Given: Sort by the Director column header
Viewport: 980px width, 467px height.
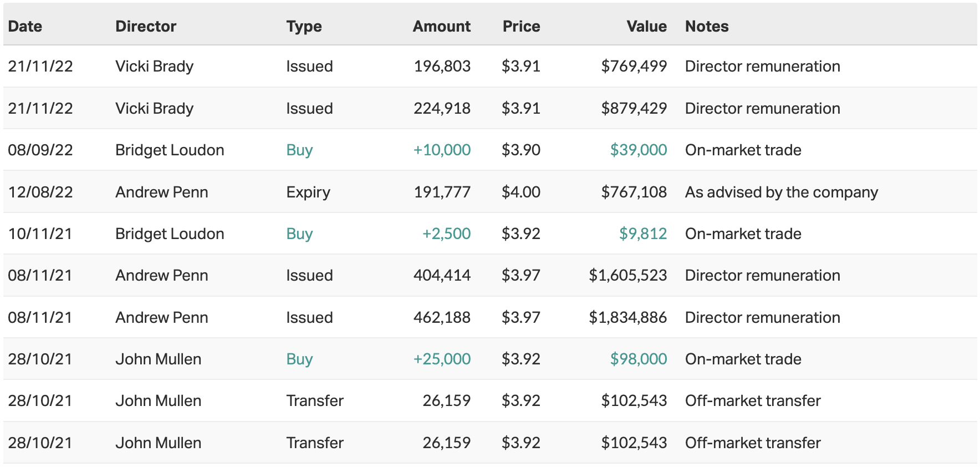Looking at the screenshot, I should click(146, 26).
